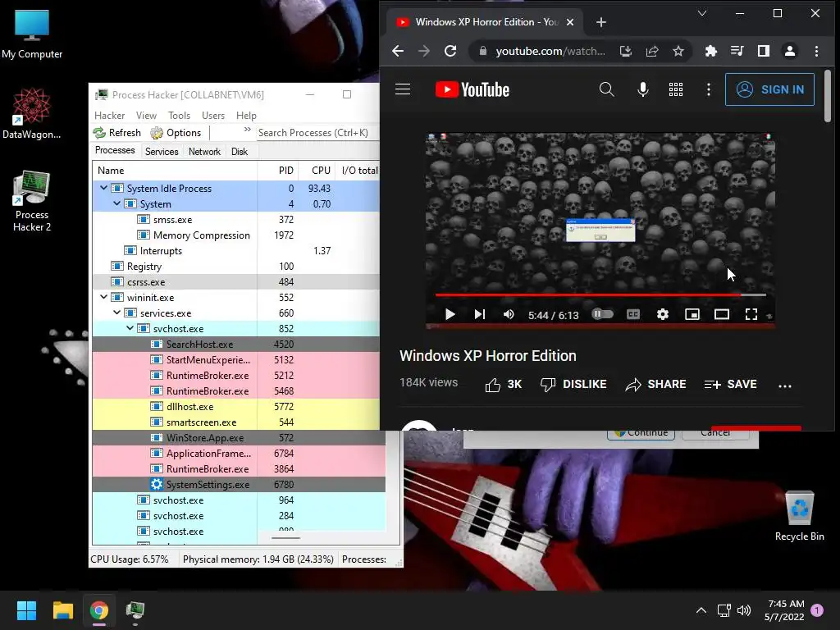Open more actions ellipsis under video

pyautogui.click(x=785, y=386)
